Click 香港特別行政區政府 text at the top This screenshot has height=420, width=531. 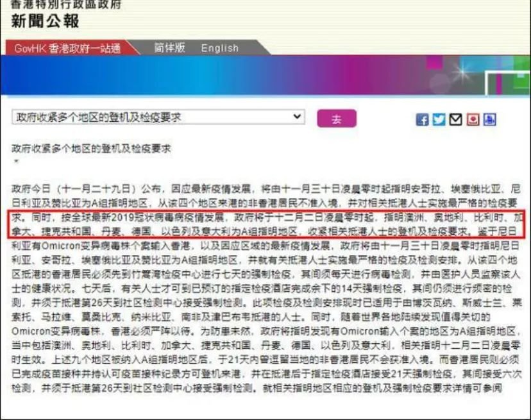66,4
